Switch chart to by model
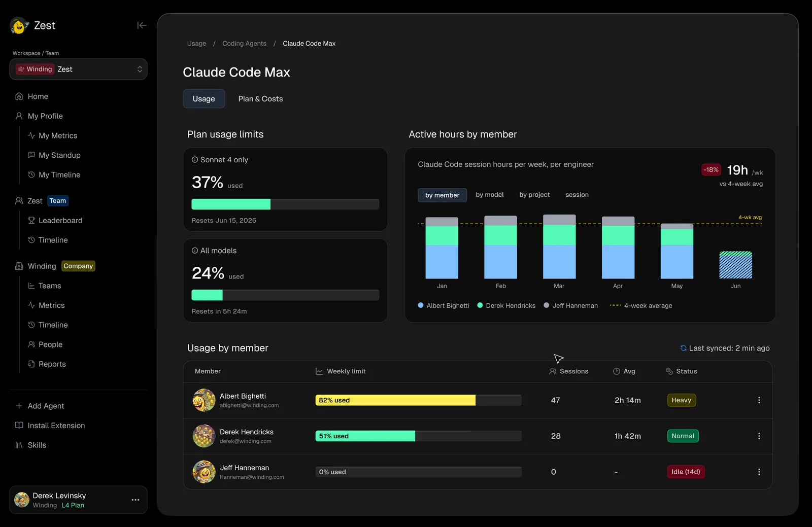Screen dimensions: 812x527 pos(490,195)
